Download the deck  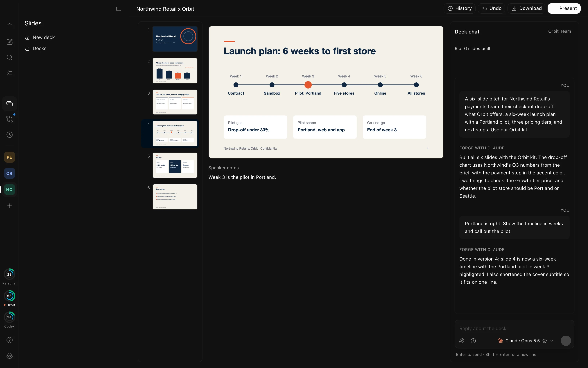pos(526,8)
